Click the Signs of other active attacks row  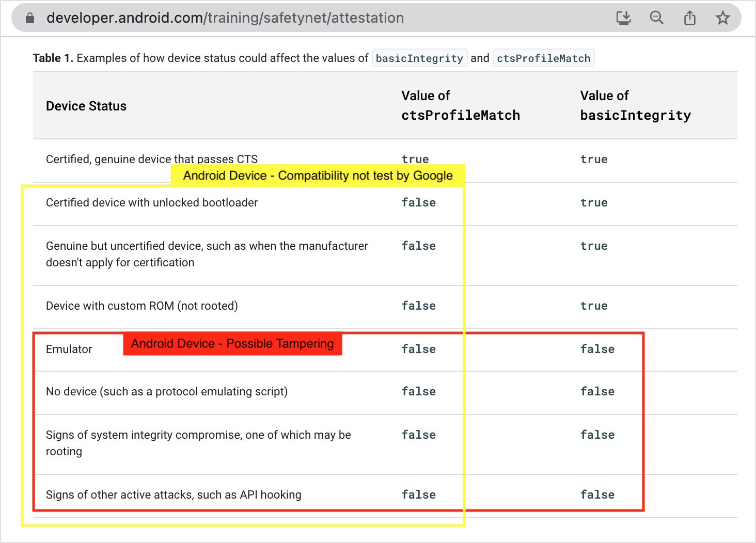click(x=174, y=494)
